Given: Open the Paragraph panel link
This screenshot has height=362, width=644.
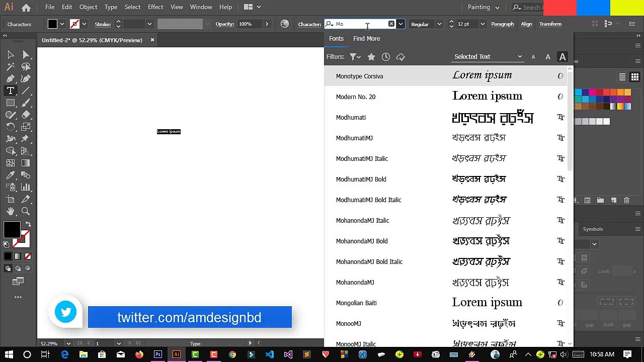Looking at the screenshot, I should pyautogui.click(x=503, y=24).
